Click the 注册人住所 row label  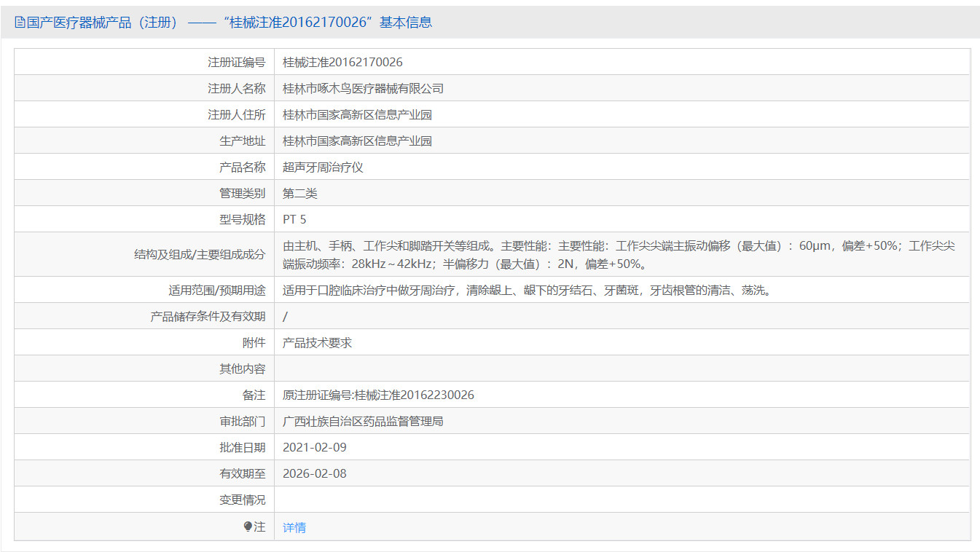coord(237,114)
